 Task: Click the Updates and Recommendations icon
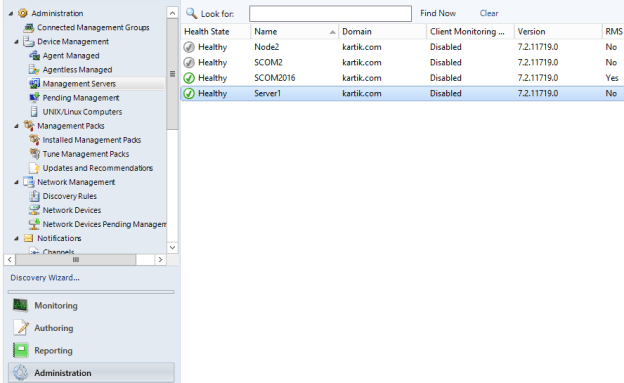pyautogui.click(x=35, y=168)
